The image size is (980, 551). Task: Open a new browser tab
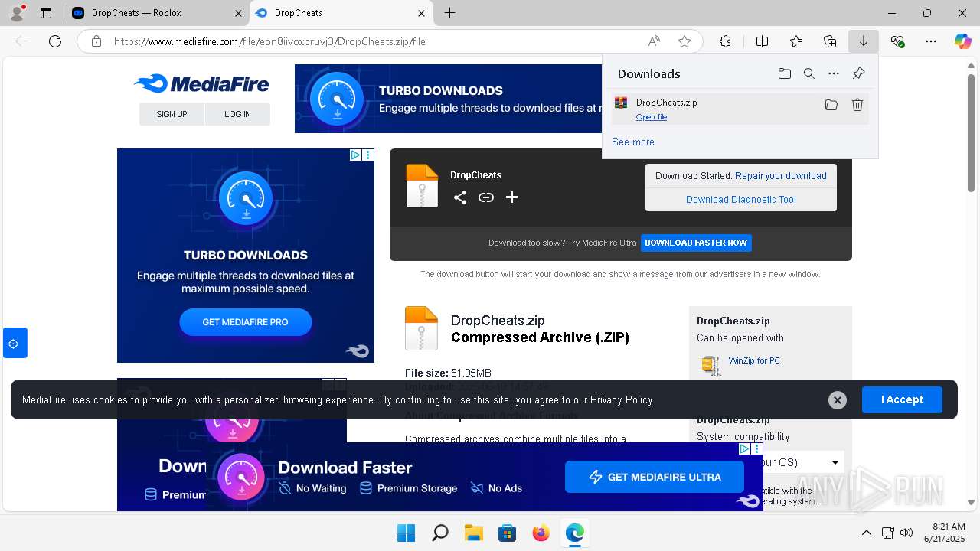click(450, 13)
